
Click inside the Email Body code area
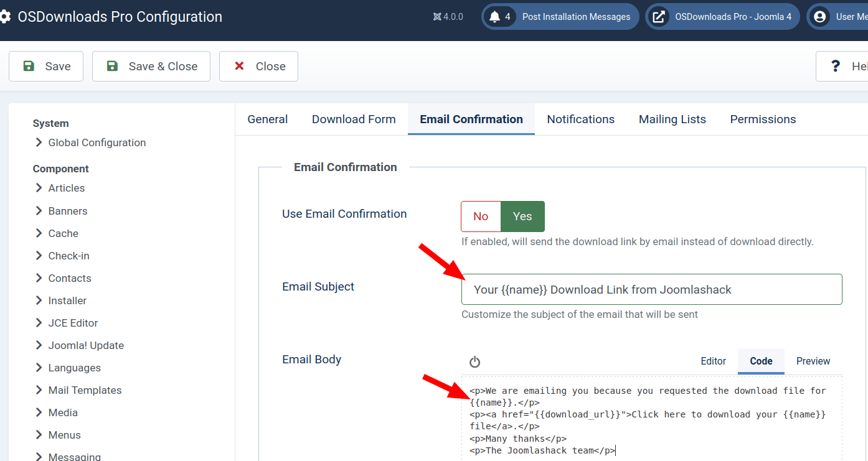[652, 418]
